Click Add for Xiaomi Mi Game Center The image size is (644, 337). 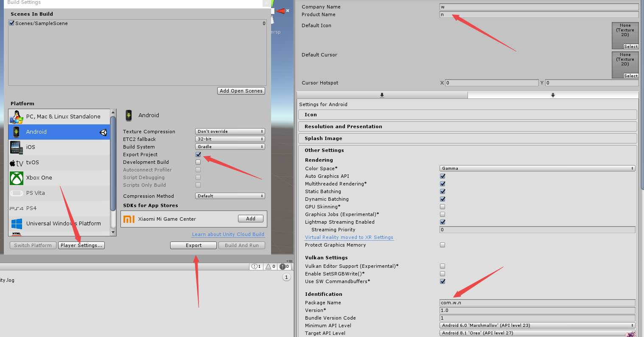(x=251, y=219)
